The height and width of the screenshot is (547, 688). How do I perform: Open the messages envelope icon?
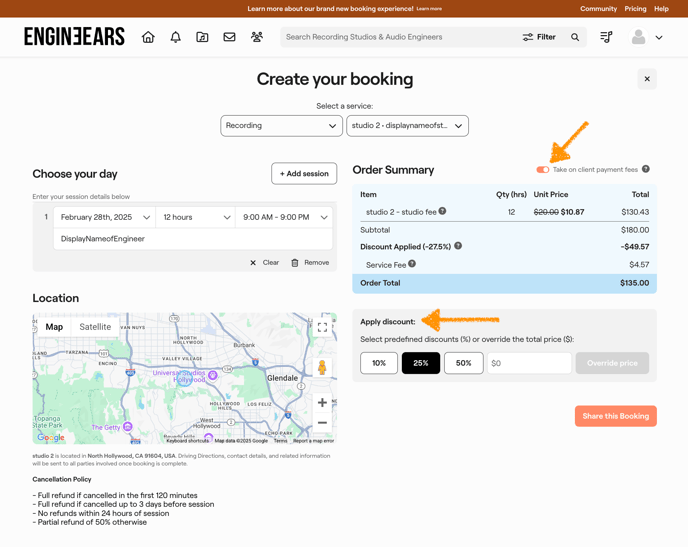[x=229, y=37]
